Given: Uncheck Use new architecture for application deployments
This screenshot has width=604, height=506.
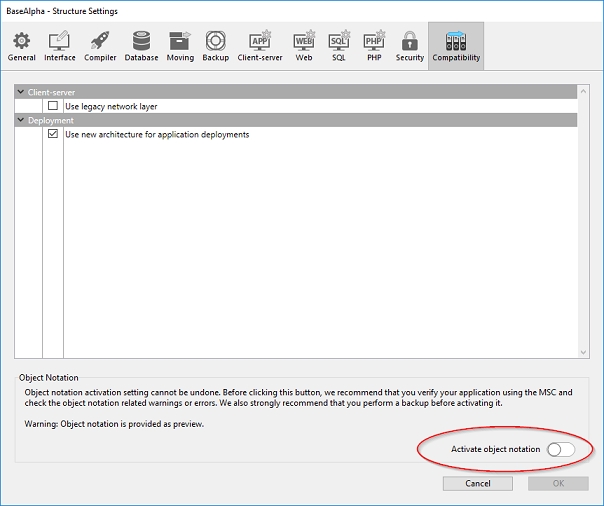Looking at the screenshot, I should click(x=53, y=134).
